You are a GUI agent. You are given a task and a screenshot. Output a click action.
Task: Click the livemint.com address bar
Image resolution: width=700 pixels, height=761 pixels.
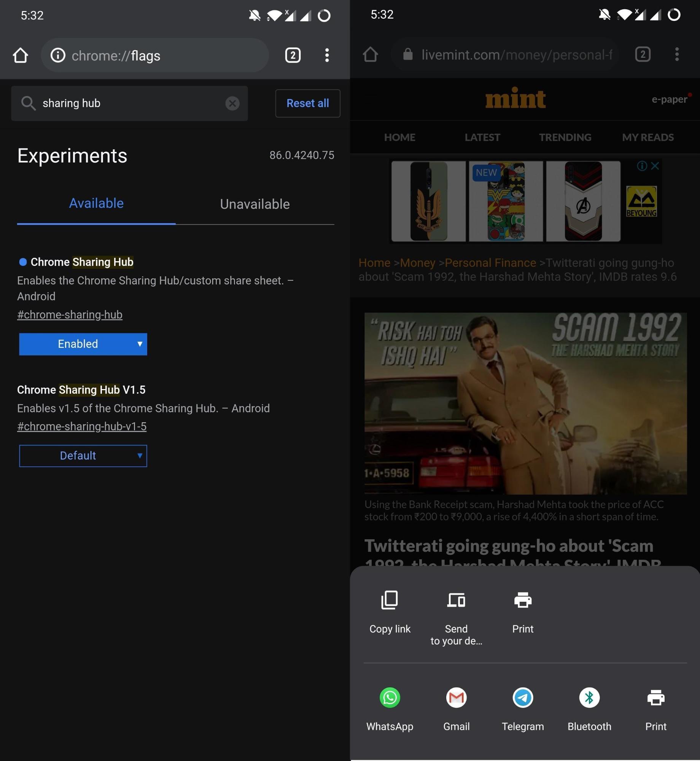505,54
